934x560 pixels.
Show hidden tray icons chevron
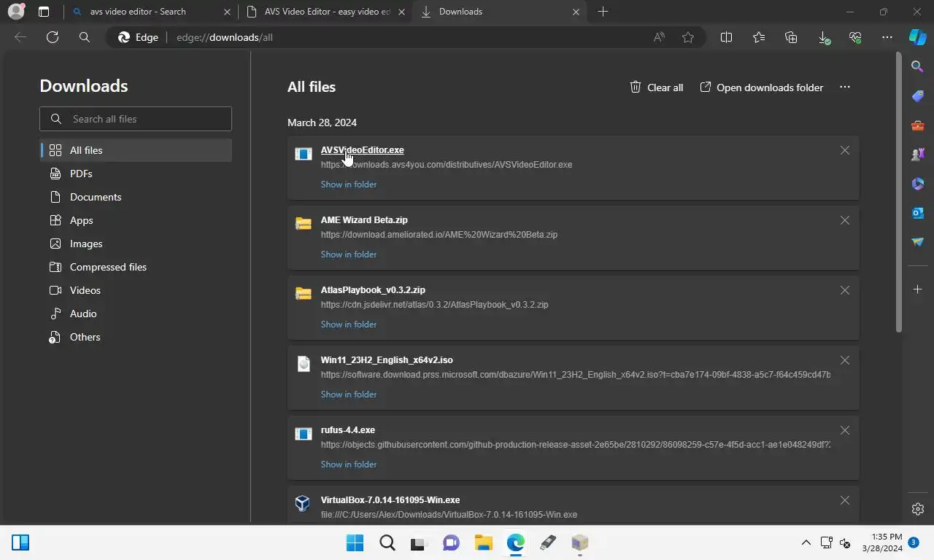coord(806,542)
